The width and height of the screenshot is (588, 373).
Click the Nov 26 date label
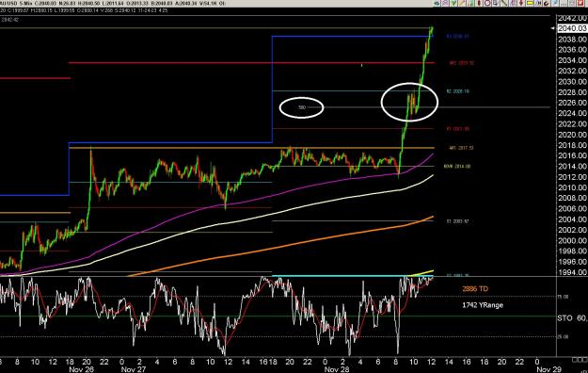[x=81, y=369]
